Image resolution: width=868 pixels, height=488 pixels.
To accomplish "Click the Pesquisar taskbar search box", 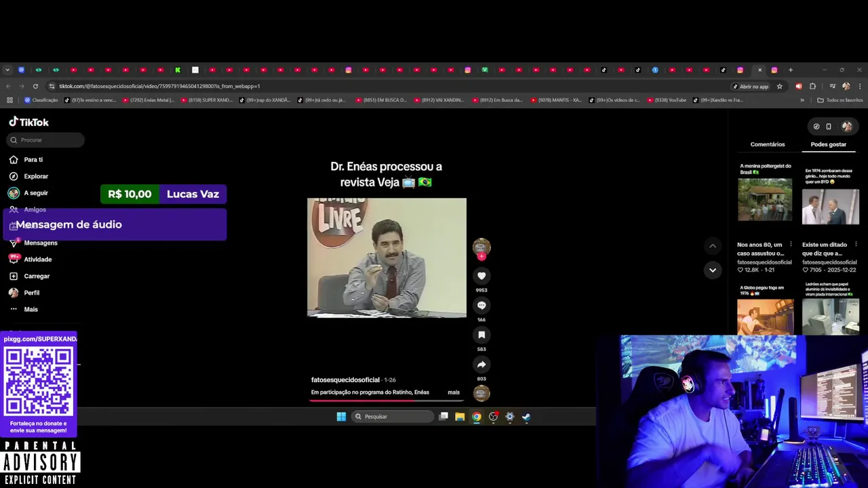I will click(393, 417).
